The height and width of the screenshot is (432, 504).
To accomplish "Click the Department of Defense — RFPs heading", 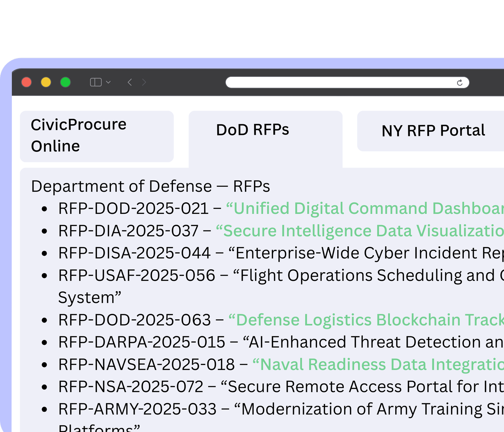I will click(x=151, y=187).
